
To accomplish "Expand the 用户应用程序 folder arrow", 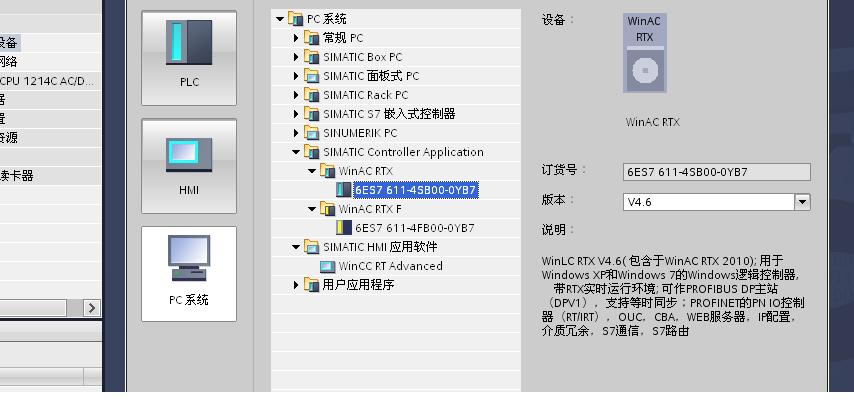I will [x=296, y=285].
